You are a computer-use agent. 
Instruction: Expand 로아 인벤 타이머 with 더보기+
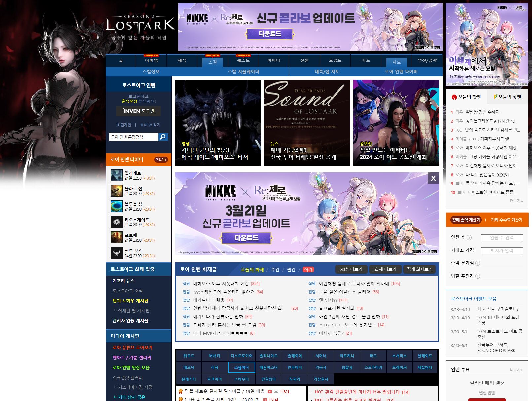(161, 160)
